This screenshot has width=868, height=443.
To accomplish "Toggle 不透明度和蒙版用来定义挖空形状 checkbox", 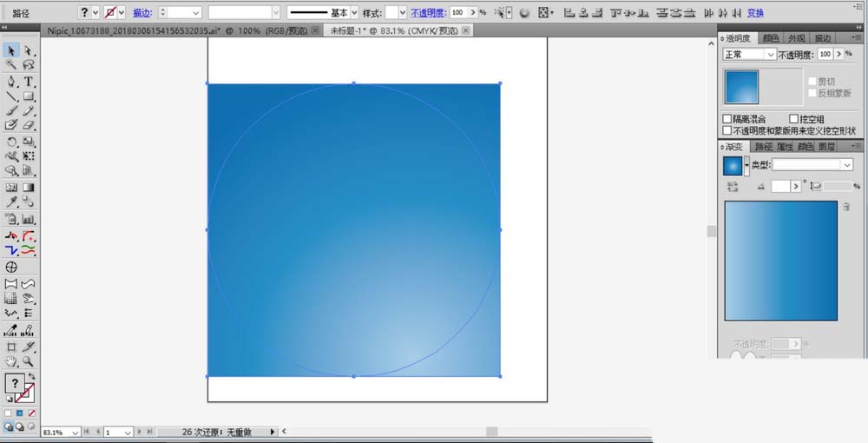I will (x=727, y=130).
